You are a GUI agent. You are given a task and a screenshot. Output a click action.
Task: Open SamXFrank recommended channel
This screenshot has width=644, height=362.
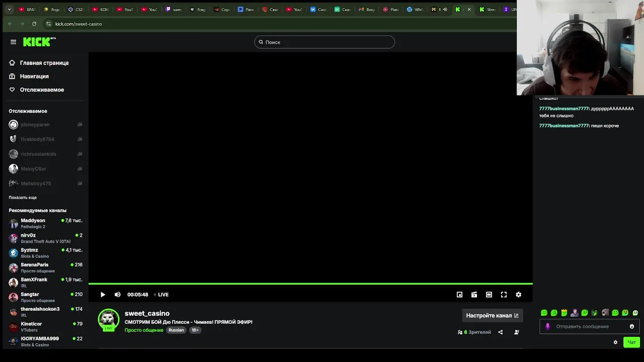(x=45, y=282)
